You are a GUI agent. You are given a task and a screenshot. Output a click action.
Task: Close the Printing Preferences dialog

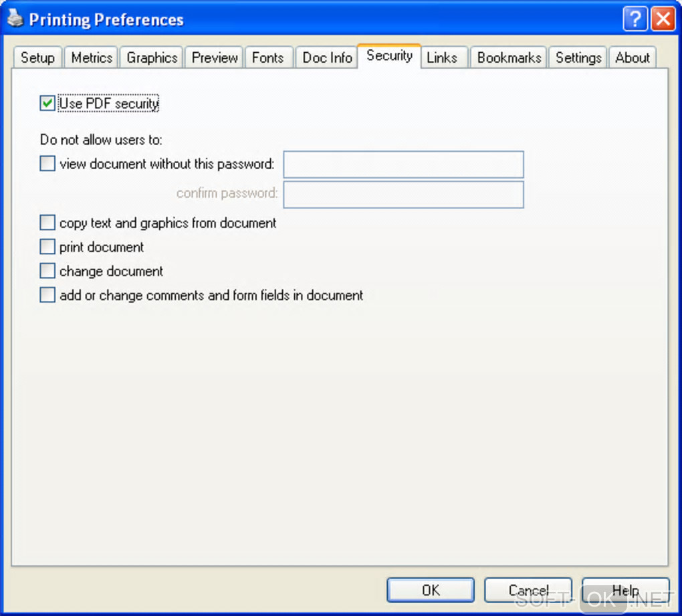click(663, 19)
